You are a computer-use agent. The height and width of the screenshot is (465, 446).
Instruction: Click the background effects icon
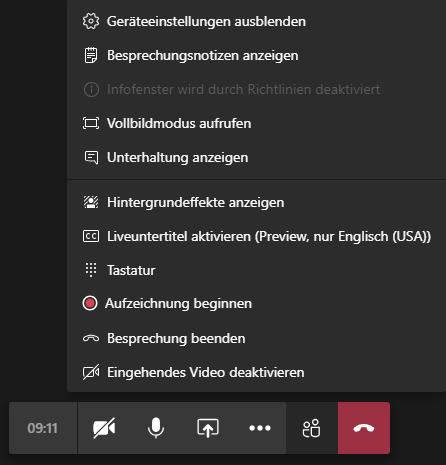coord(91,202)
